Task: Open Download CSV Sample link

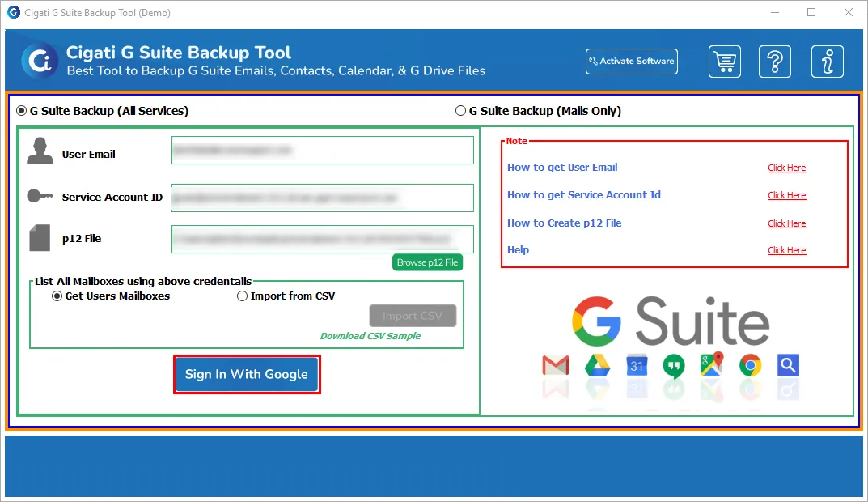Action: click(x=370, y=336)
